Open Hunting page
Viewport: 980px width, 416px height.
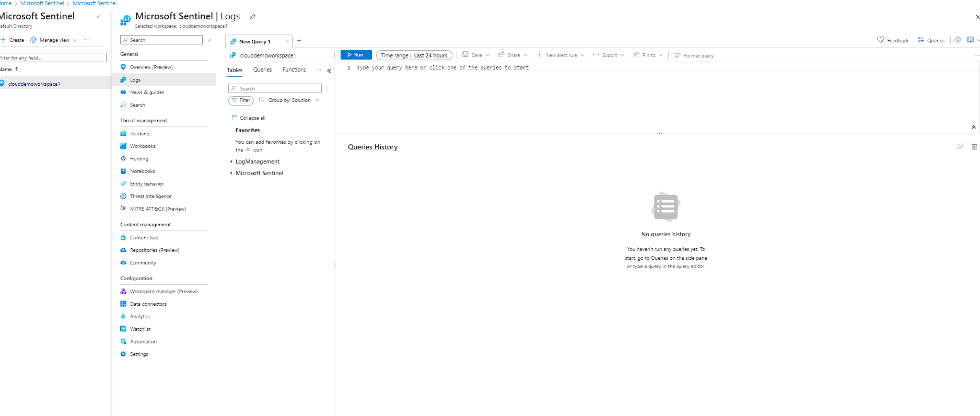point(139,158)
